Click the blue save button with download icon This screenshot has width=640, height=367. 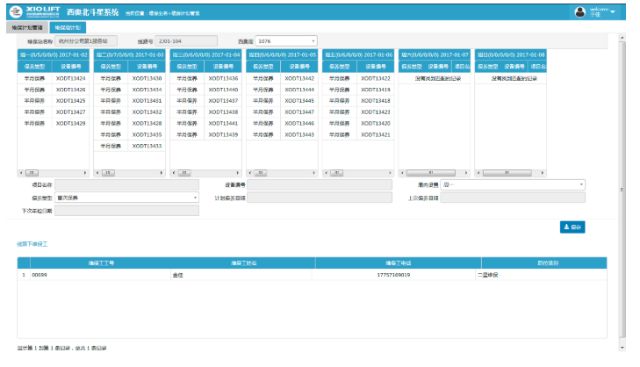(x=572, y=227)
